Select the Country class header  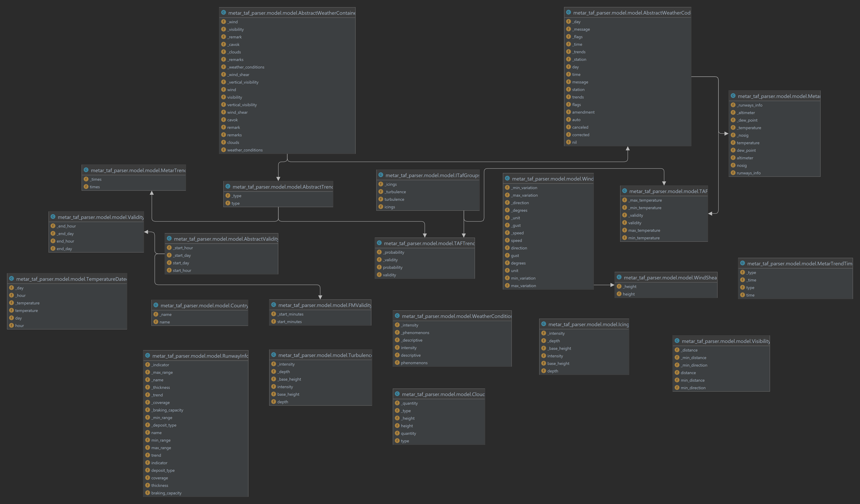click(204, 306)
